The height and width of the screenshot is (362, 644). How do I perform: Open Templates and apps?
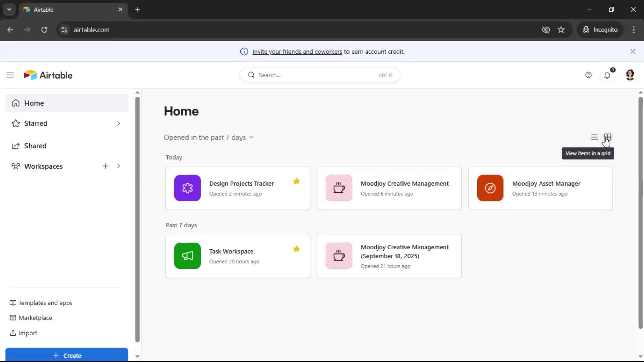click(x=41, y=303)
